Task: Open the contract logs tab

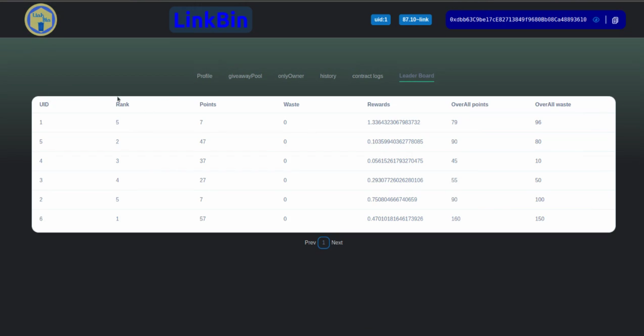Action: coord(367,76)
